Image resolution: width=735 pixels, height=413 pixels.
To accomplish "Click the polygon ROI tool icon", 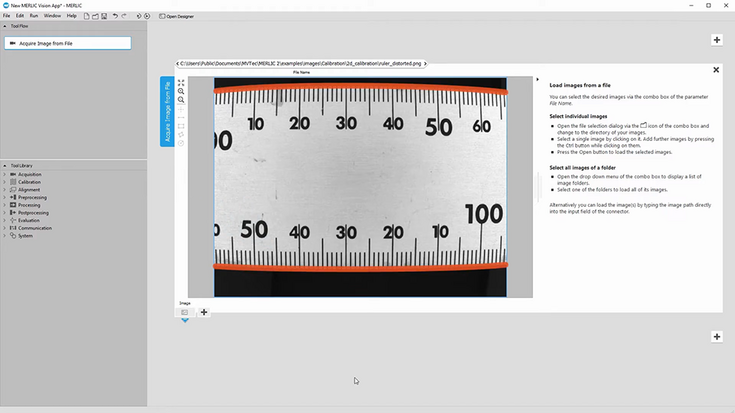I will (x=181, y=135).
